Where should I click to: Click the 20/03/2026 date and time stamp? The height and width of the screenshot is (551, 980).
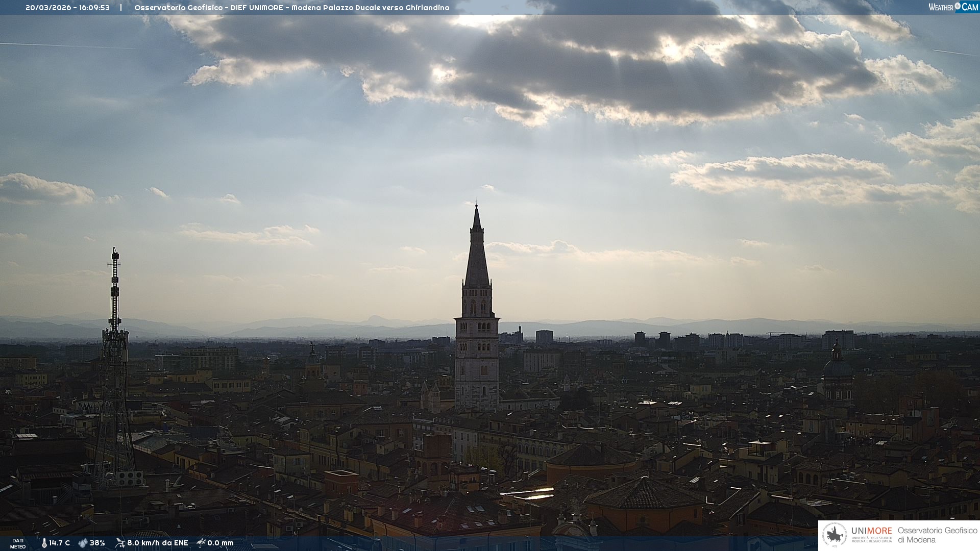coord(67,8)
